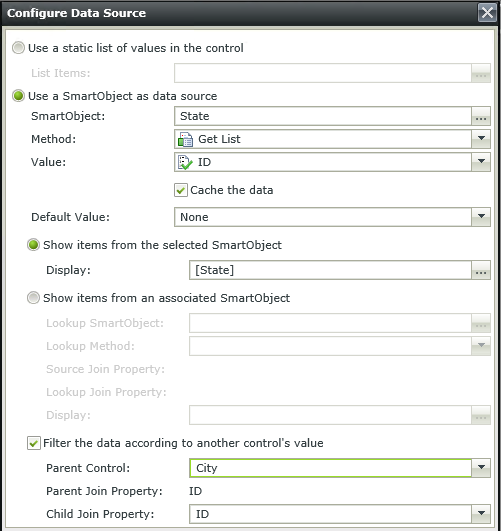Click the List Items ellipsis button
This screenshot has height=531, width=501.
click(481, 73)
